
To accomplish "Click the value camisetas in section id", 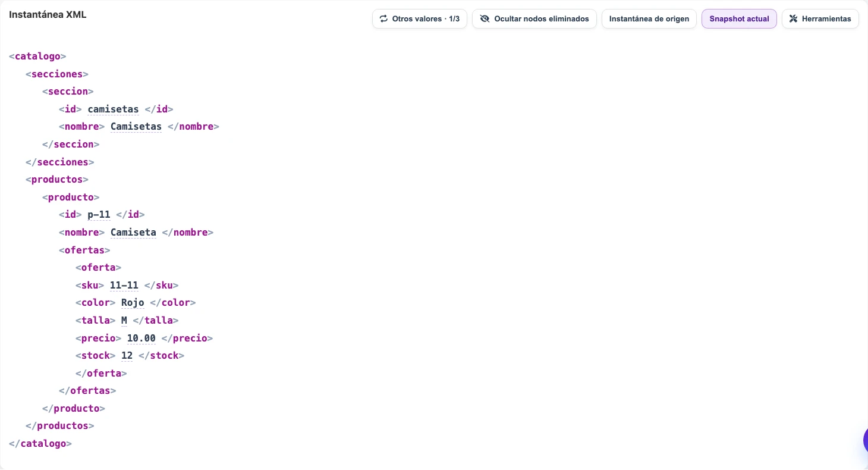I will click(113, 109).
